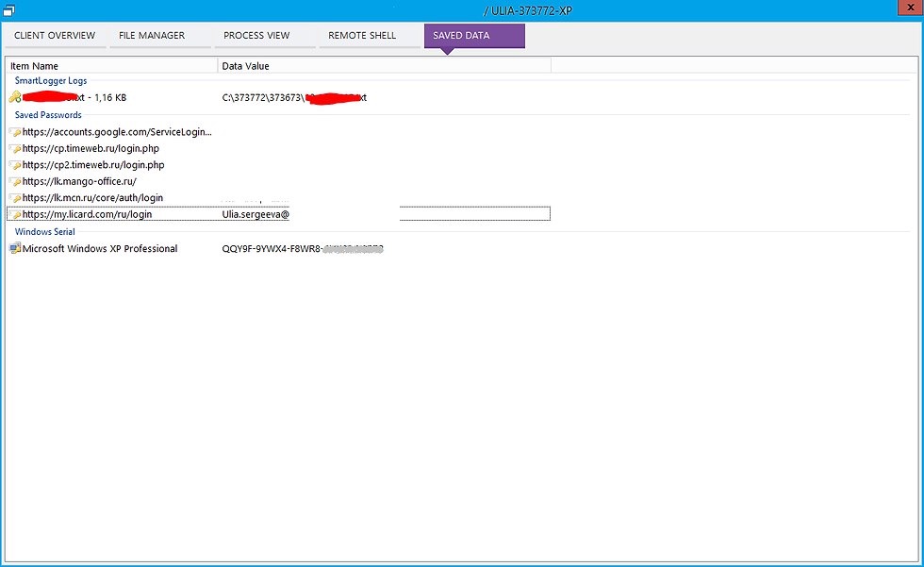Image resolution: width=924 pixels, height=567 pixels.
Task: Click the key icon beside lk.mango-office.ru entry
Action: [x=16, y=181]
